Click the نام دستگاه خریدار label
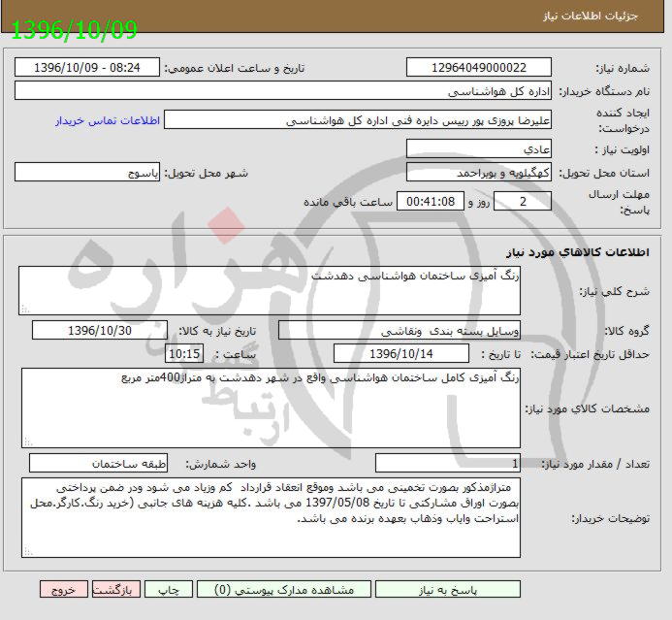 coord(604,91)
